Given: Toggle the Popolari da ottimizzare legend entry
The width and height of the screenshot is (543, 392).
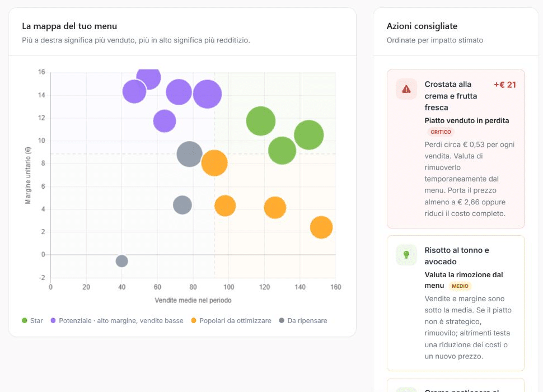Looking at the screenshot, I should pyautogui.click(x=231, y=321).
